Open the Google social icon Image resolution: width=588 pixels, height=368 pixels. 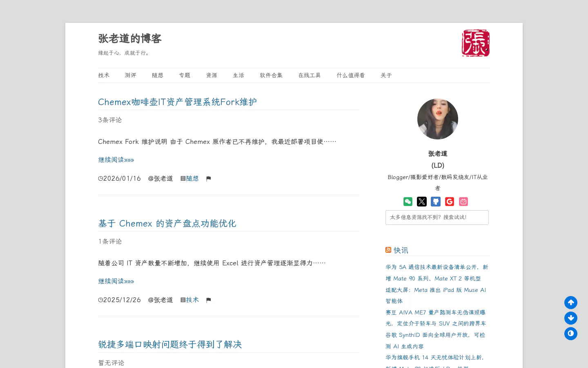click(450, 202)
